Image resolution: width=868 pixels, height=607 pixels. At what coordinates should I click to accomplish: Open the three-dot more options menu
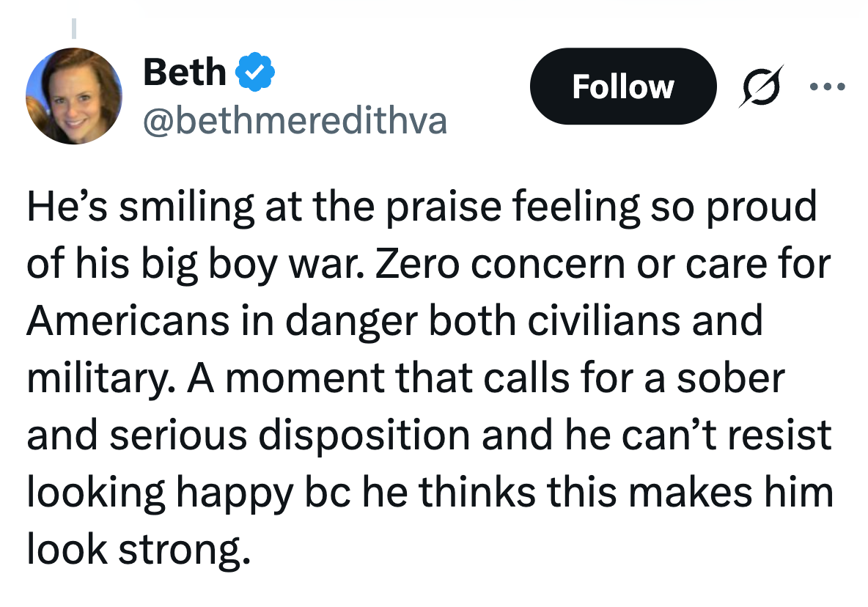pyautogui.click(x=827, y=87)
